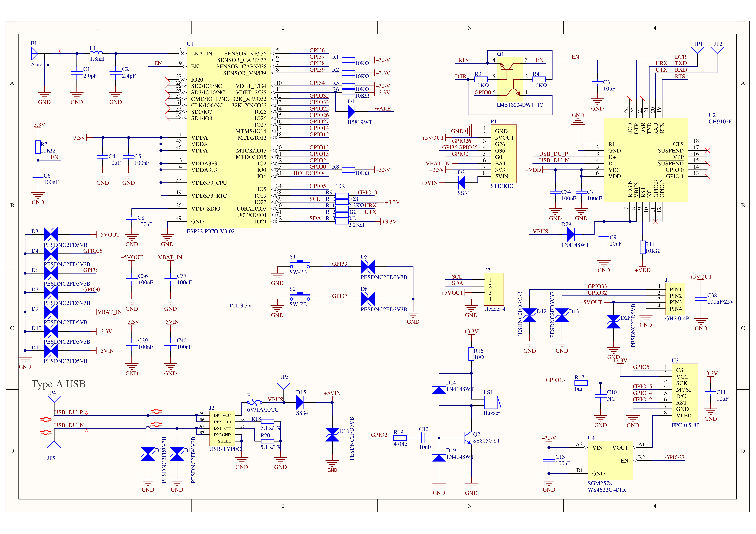Click the E1 Antenna symbol
The width and height of the screenshot is (756, 534).
pyautogui.click(x=34, y=53)
